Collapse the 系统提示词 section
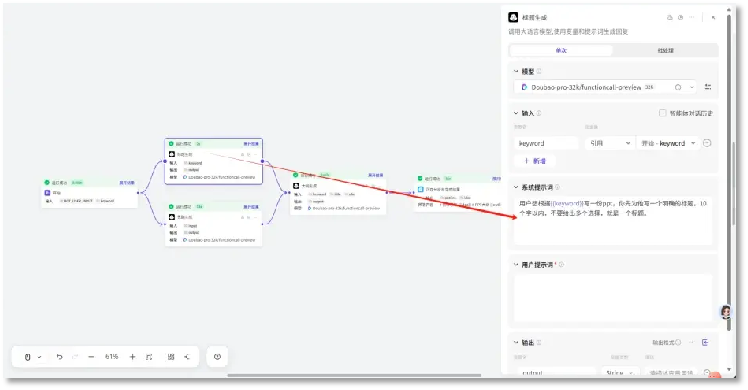This screenshot has width=748, height=390. click(516, 187)
